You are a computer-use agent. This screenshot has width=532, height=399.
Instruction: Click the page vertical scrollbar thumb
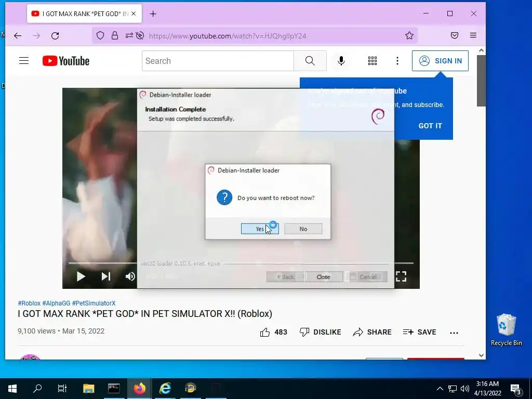click(x=481, y=81)
